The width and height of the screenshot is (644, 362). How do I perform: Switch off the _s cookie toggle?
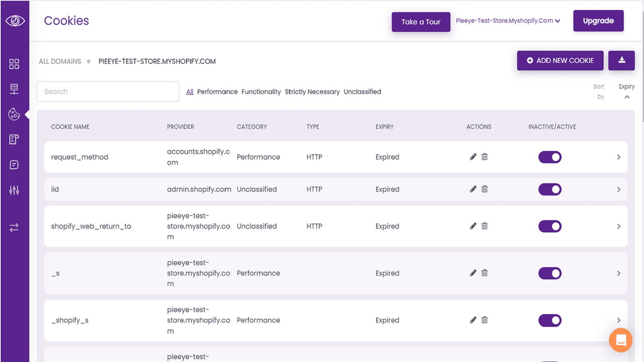click(550, 274)
